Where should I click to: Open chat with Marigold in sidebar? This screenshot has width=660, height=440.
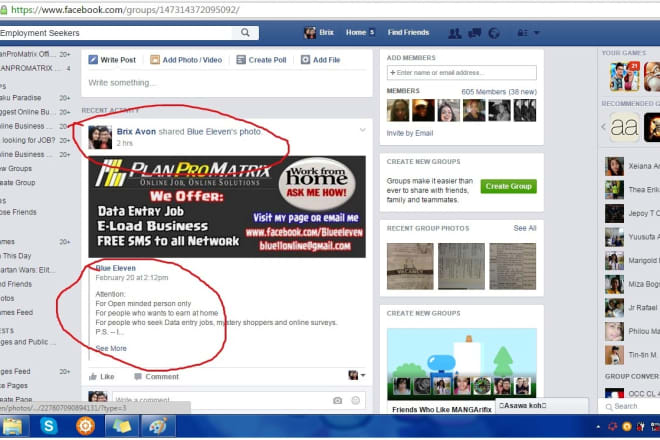coord(631,261)
